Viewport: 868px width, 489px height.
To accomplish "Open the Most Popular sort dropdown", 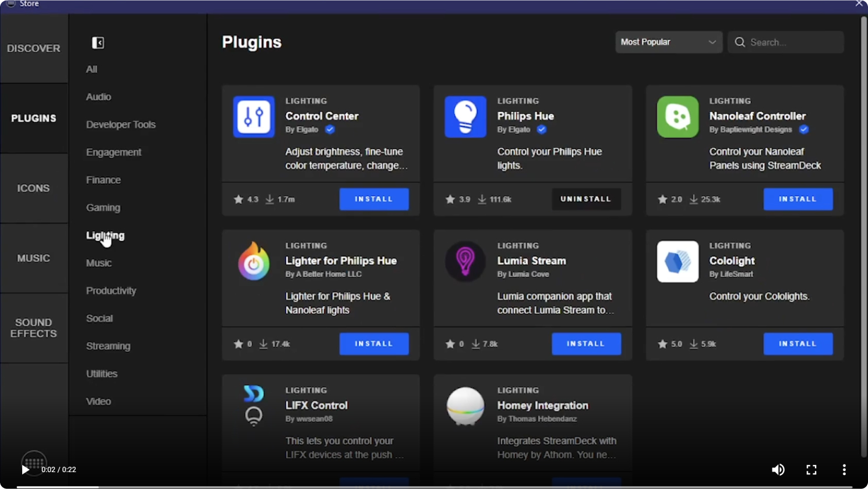I will pos(669,42).
